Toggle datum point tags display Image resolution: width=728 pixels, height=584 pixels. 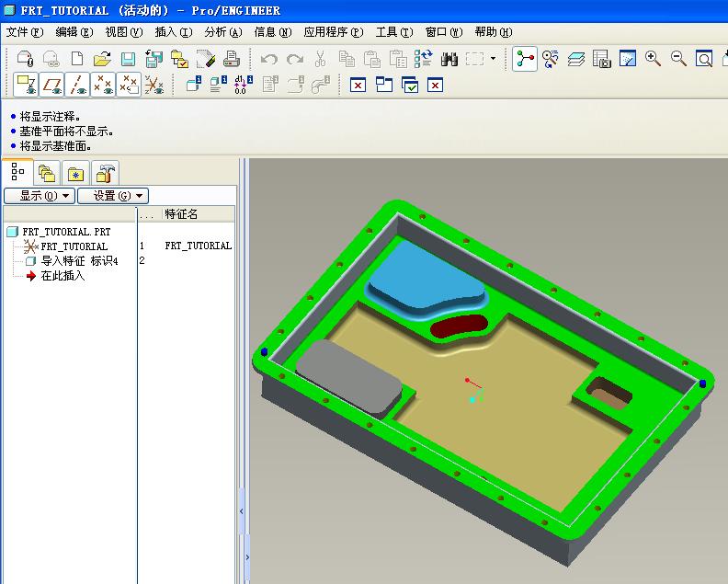[x=129, y=85]
